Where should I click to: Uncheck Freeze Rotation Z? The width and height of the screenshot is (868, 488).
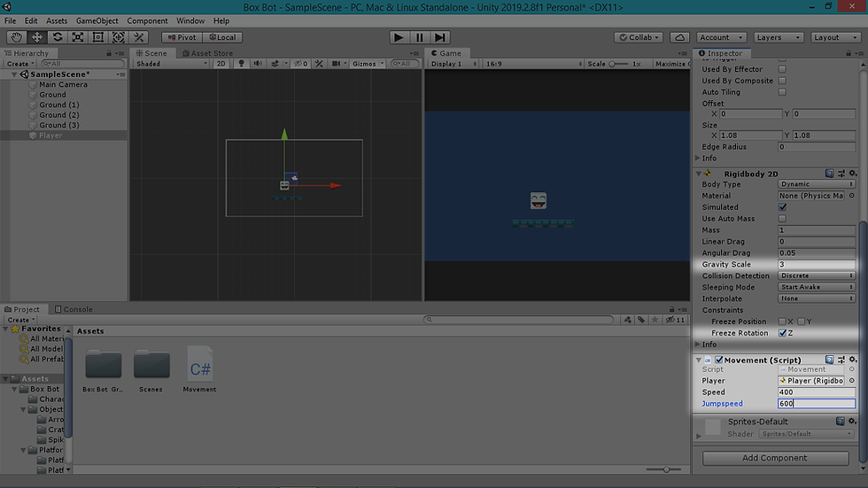pos(782,333)
